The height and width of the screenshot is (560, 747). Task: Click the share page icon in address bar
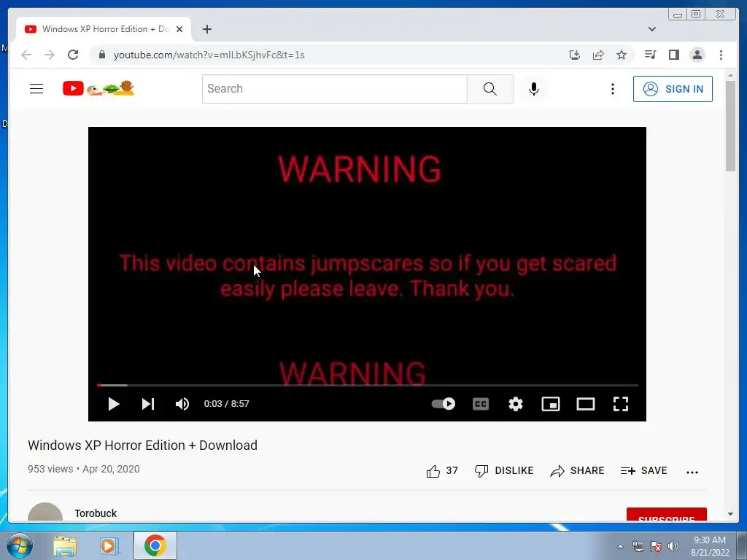pos(598,55)
